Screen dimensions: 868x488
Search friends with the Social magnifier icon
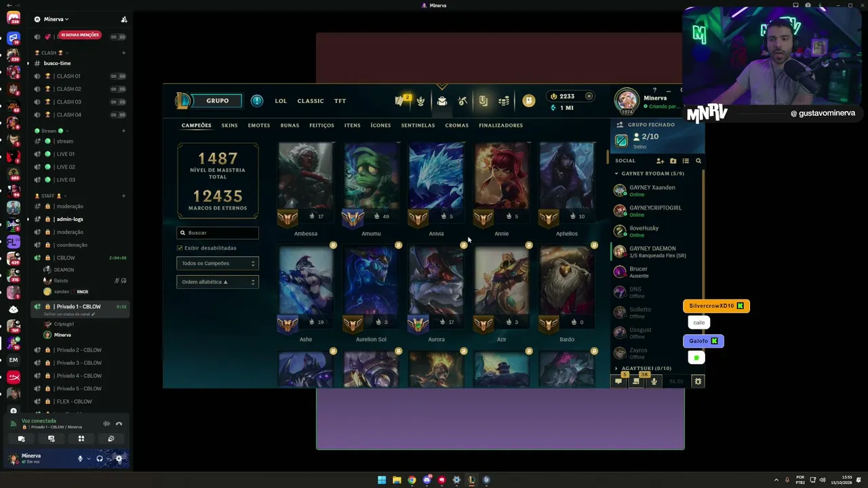(698, 161)
